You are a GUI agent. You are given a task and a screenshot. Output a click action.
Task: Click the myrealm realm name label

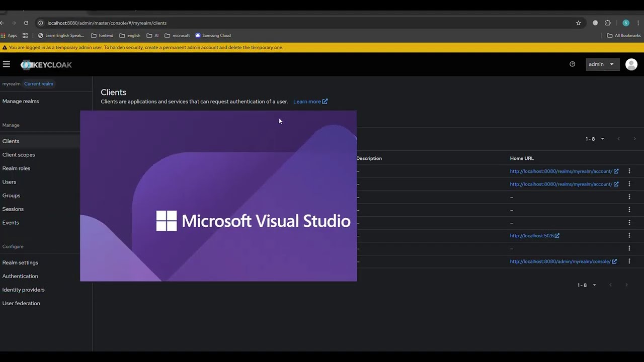coord(11,84)
